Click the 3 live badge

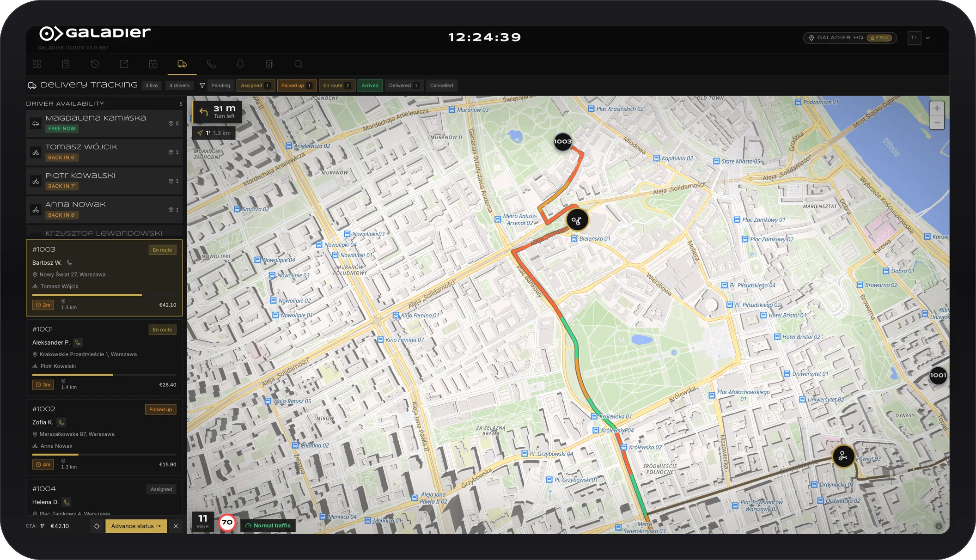point(152,85)
